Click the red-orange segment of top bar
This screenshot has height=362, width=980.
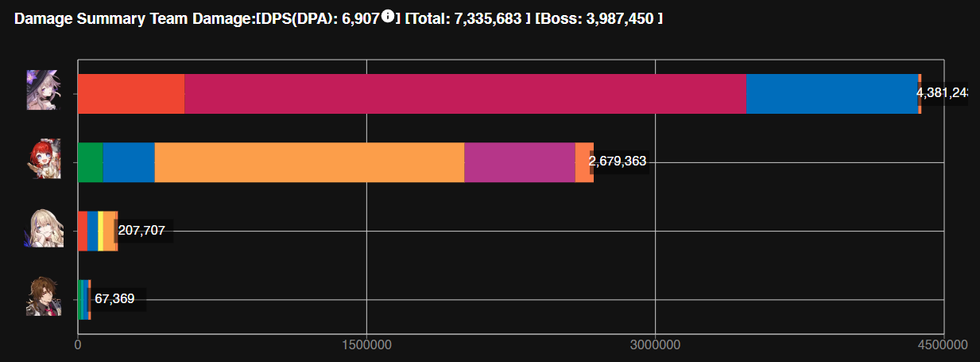[x=131, y=94]
